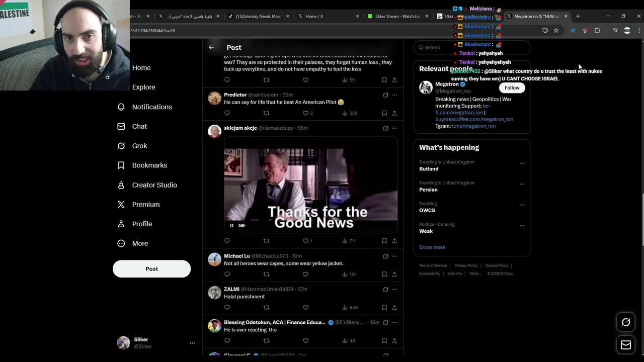Close the Megatron on X tab

(566, 16)
